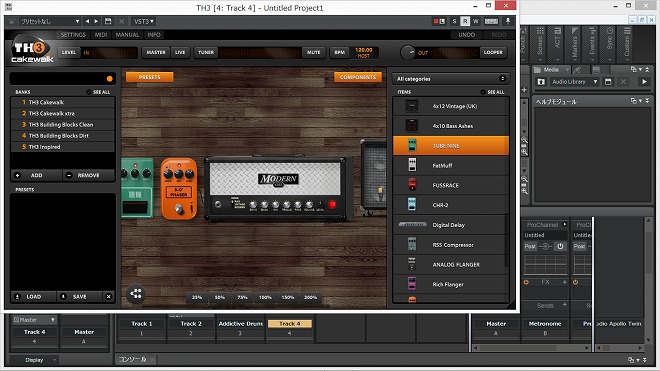Open the share/routing round icon on the stage
660x371 pixels.
136,294
